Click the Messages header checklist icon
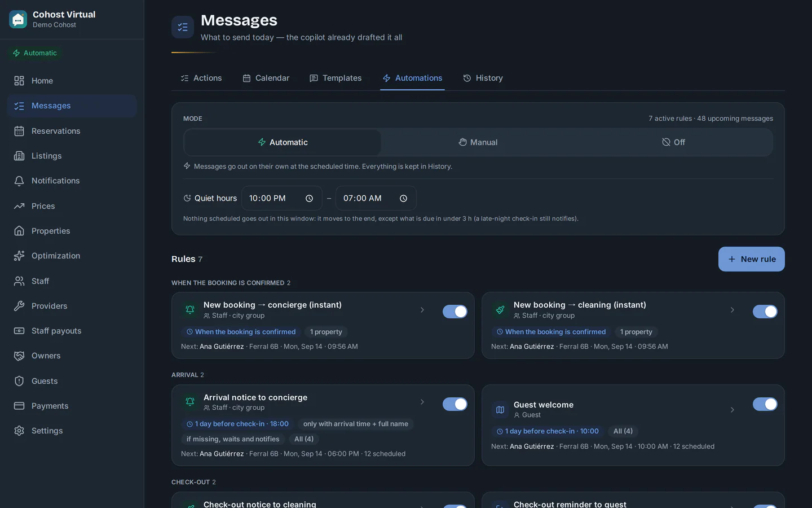This screenshot has width=812, height=508. point(183,27)
